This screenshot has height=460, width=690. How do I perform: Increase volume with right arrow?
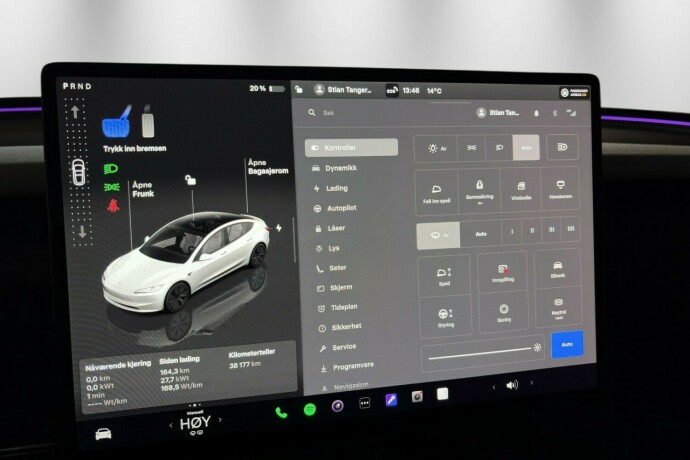point(532,383)
